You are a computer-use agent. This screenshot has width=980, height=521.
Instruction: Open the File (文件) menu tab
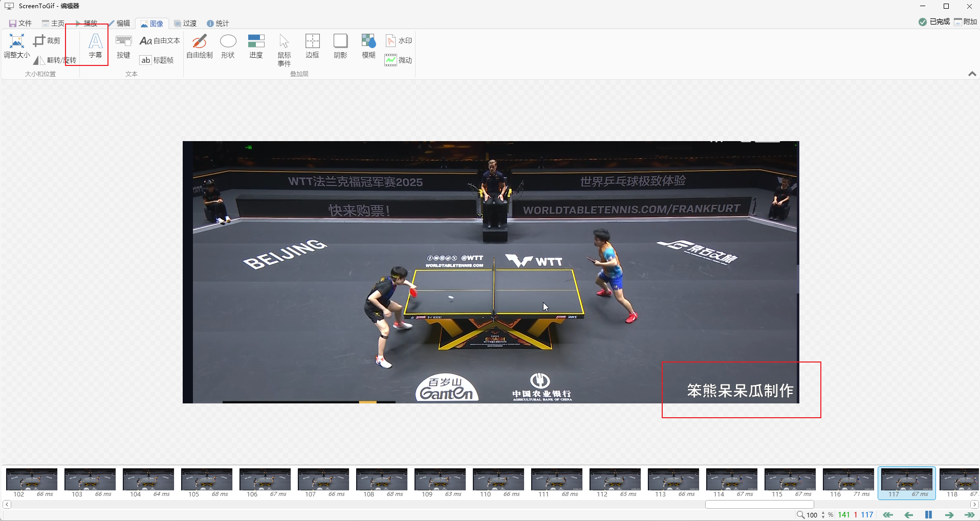coord(20,24)
